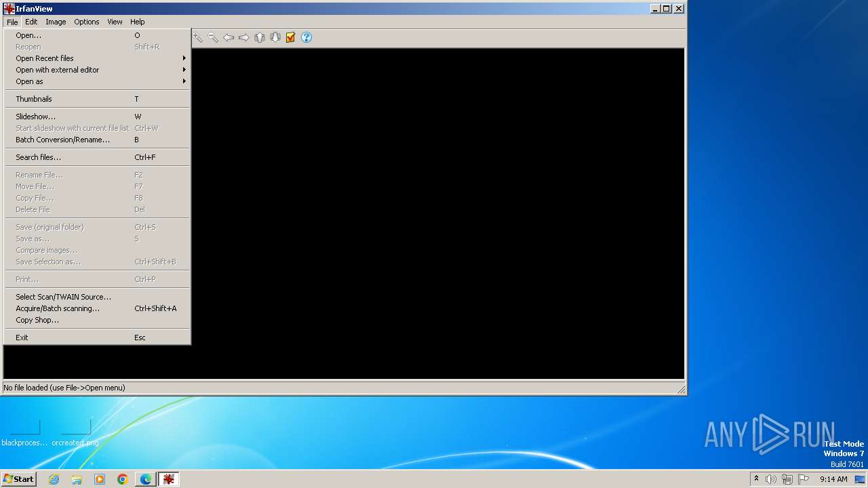
Task: Open the blue question mark help icon
Action: [x=307, y=37]
